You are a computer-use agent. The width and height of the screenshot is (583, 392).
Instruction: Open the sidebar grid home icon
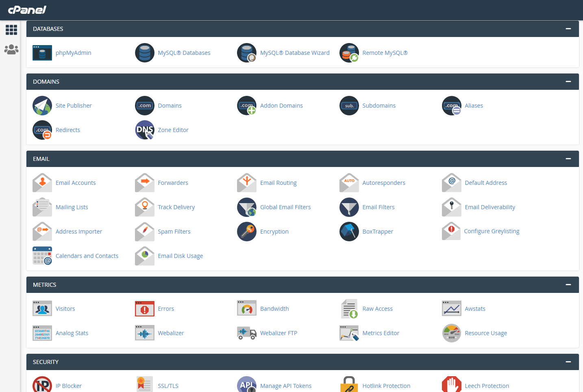coord(11,30)
